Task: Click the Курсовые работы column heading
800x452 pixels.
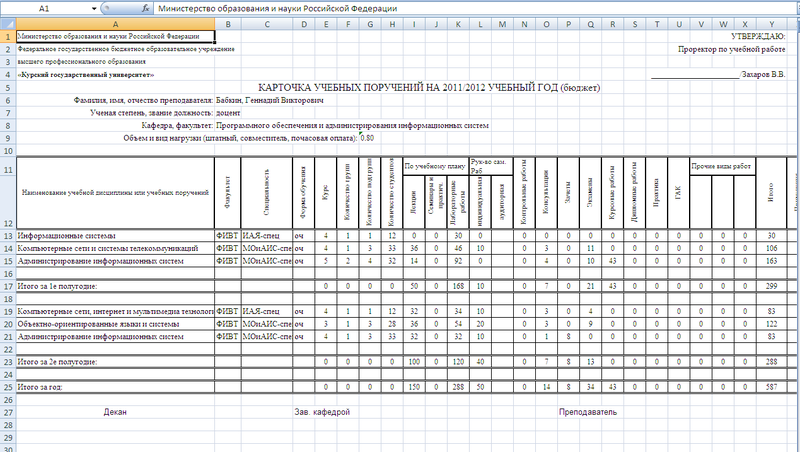Action: point(612,193)
